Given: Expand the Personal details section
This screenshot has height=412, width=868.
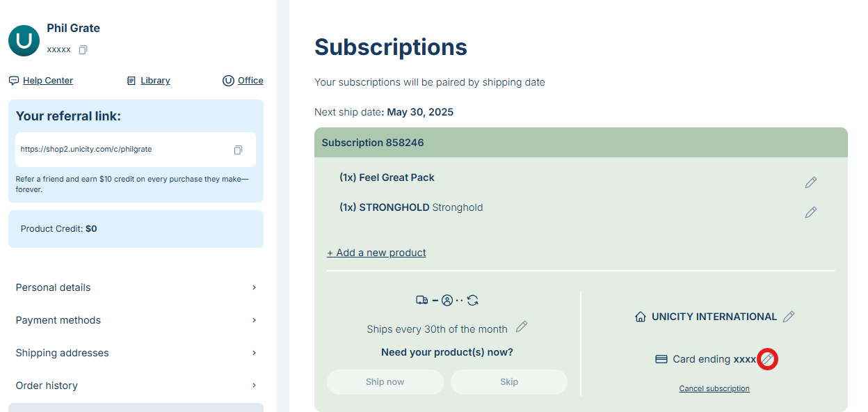Looking at the screenshot, I should pos(136,287).
